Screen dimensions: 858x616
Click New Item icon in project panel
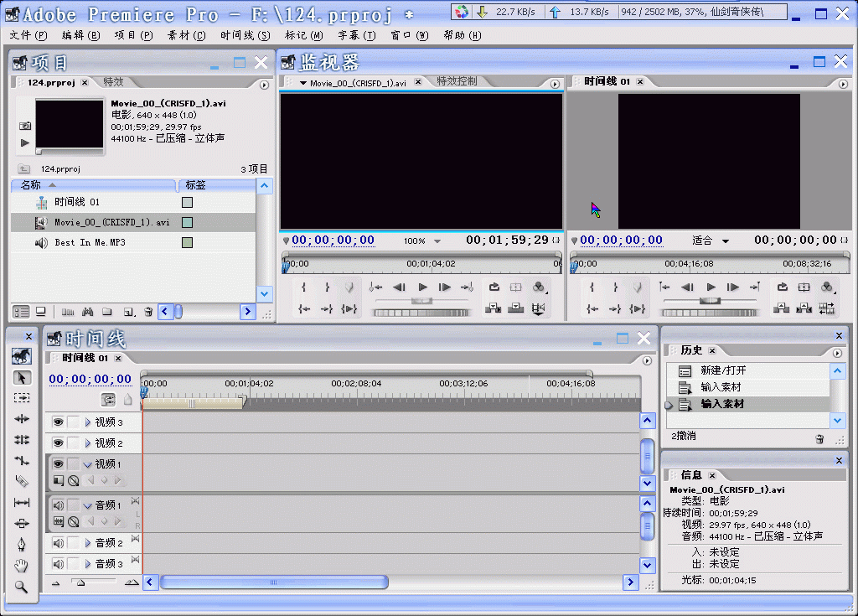pyautogui.click(x=129, y=312)
